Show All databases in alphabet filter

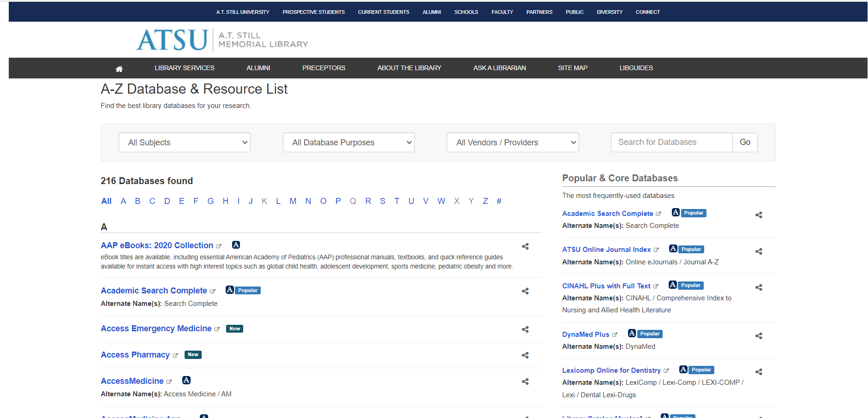(x=106, y=201)
